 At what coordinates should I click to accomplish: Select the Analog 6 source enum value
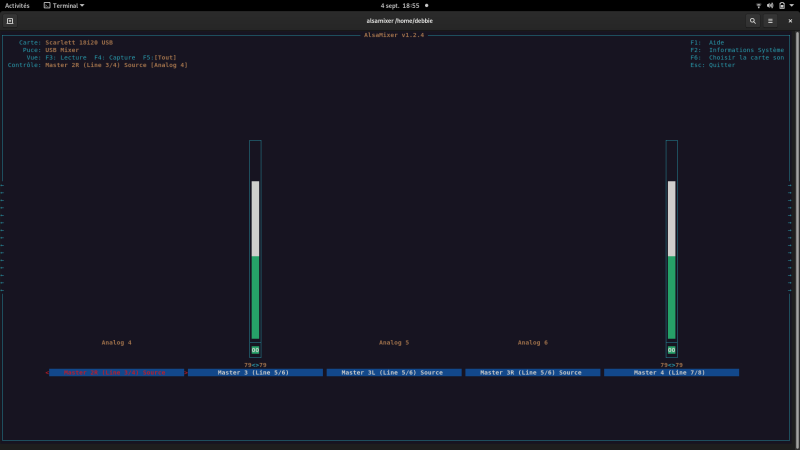click(533, 342)
